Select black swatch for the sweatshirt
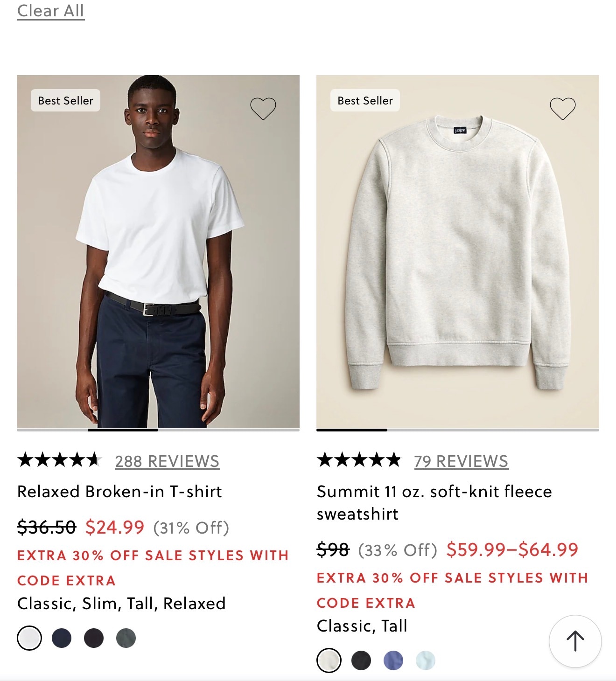Screen dimensions: 616x681 pyautogui.click(x=361, y=660)
